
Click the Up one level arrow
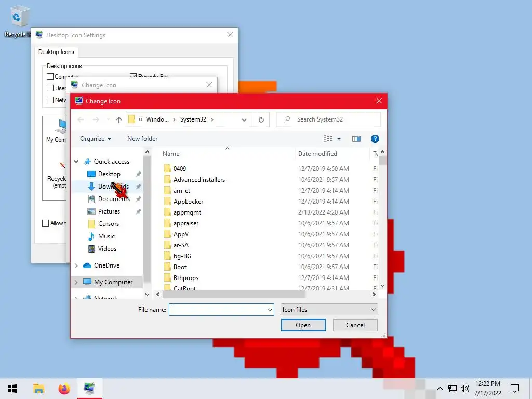[x=119, y=120]
